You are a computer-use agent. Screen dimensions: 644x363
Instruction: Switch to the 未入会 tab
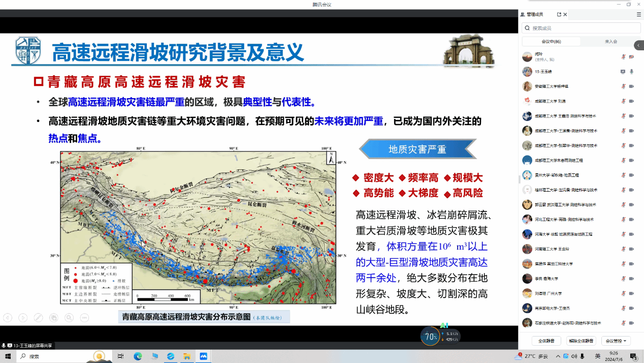(610, 42)
